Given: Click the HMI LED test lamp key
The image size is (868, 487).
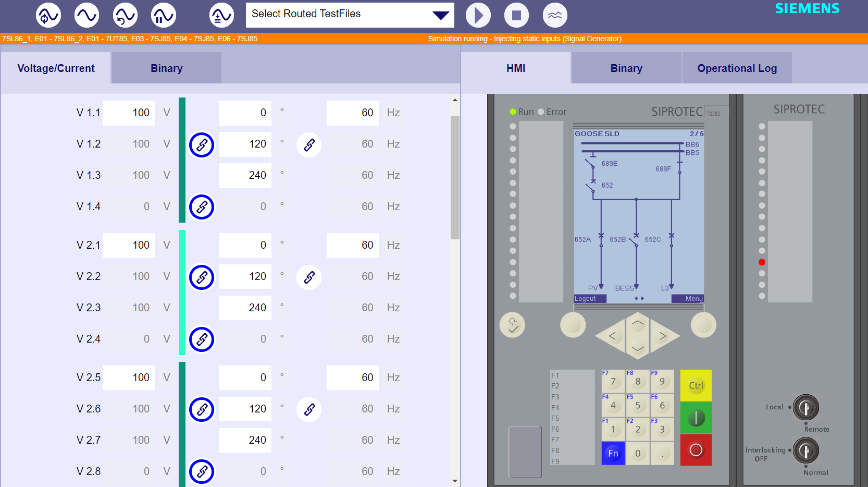Looking at the screenshot, I should tap(513, 325).
